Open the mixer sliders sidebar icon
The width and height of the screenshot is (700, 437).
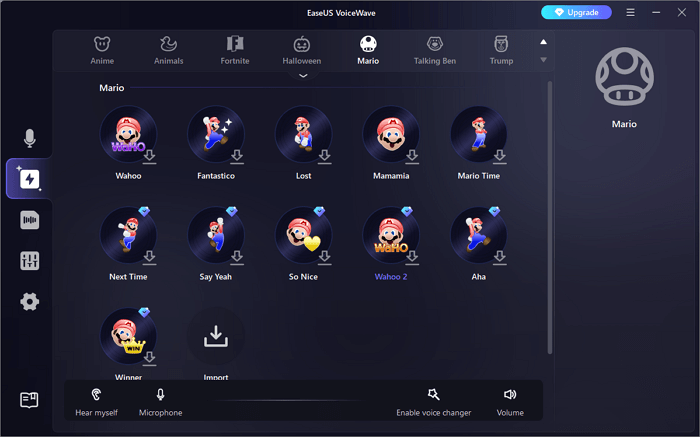point(29,261)
